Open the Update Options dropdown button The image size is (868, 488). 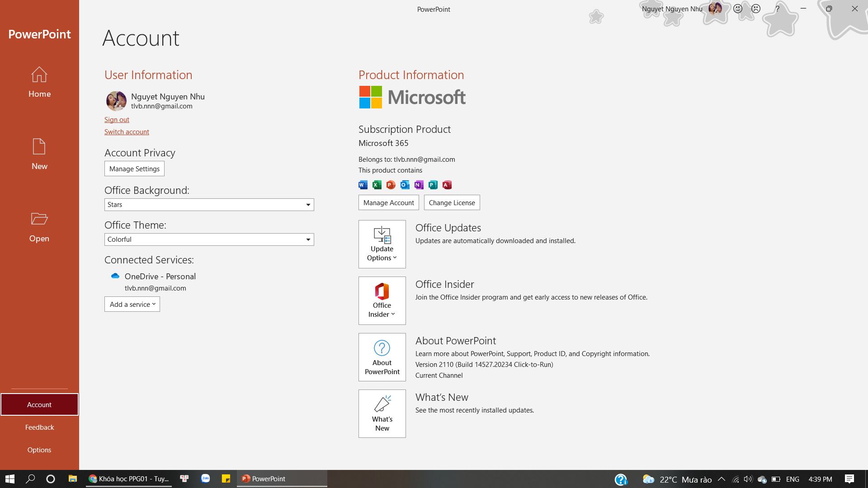pos(382,244)
